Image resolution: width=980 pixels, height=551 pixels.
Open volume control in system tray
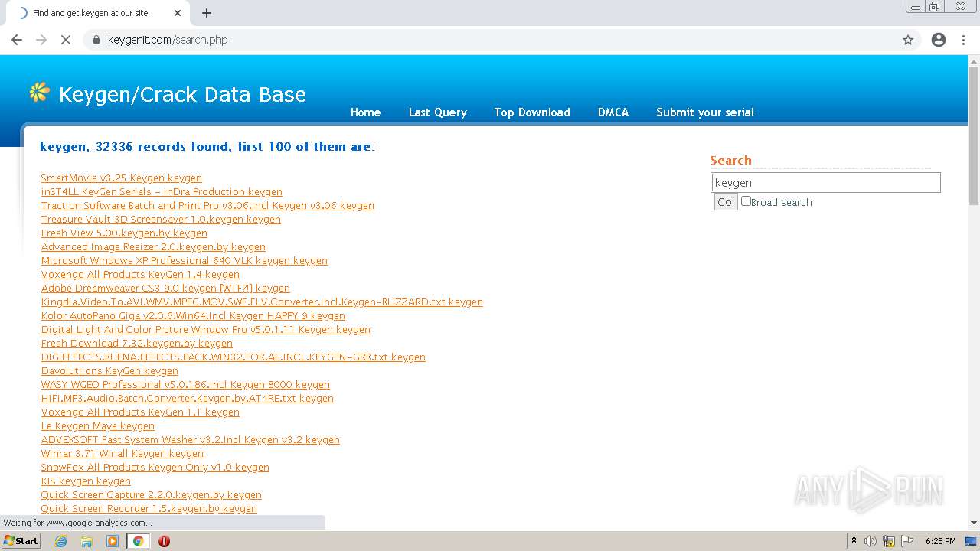pos(871,541)
